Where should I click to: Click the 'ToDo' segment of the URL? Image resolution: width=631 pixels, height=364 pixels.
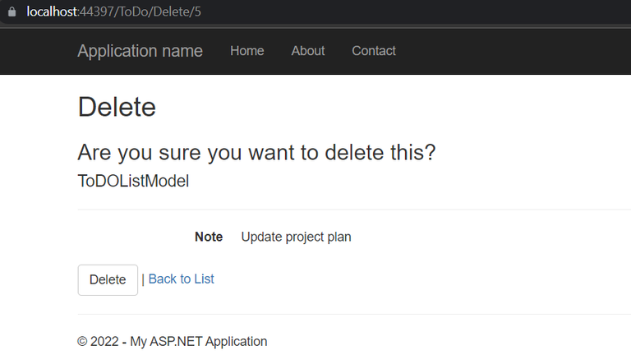[135, 12]
